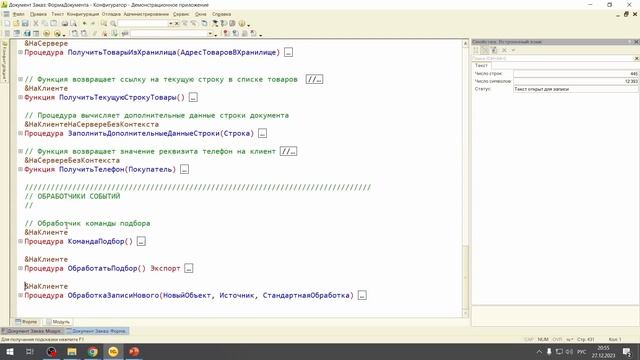This screenshot has height=360, width=640.
Task: Open the notification center icon
Action: click(627, 351)
